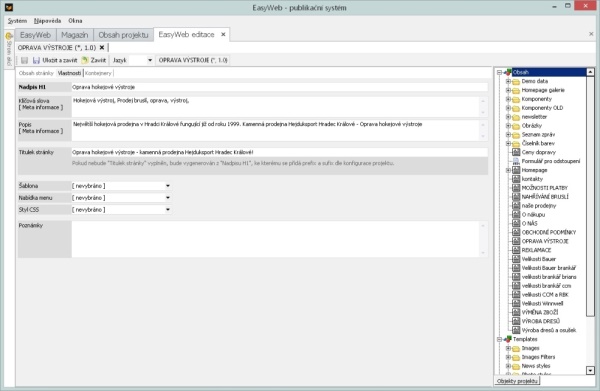Switch to the Magazín tab
This screenshot has width=600, height=391.
click(x=75, y=35)
